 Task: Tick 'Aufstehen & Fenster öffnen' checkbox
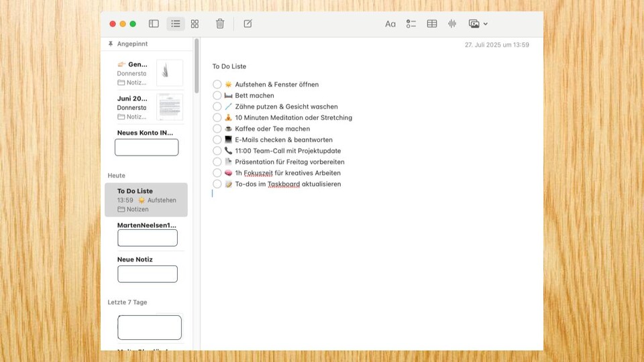tap(217, 84)
